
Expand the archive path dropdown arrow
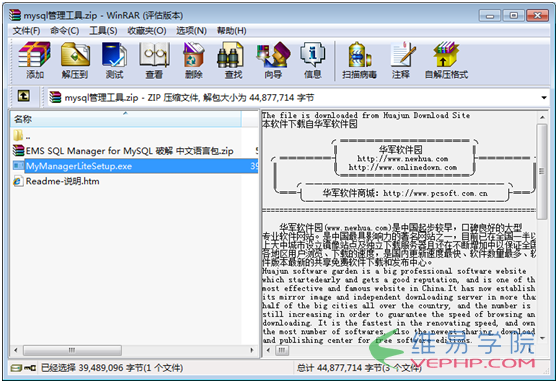tap(544, 98)
